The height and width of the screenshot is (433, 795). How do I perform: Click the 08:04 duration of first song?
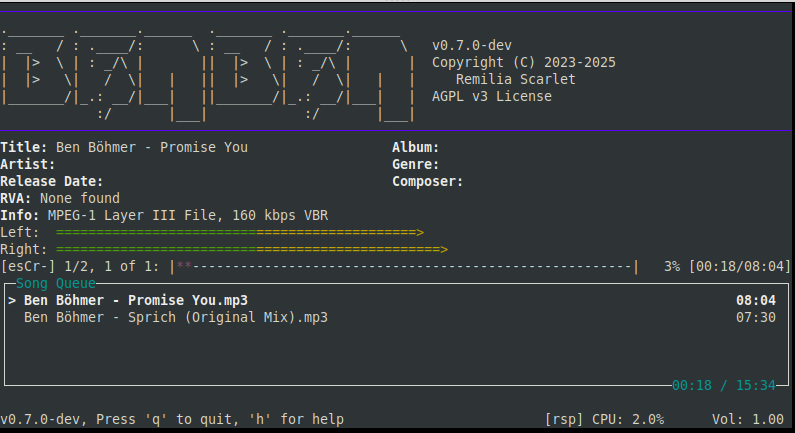pyautogui.click(x=756, y=300)
